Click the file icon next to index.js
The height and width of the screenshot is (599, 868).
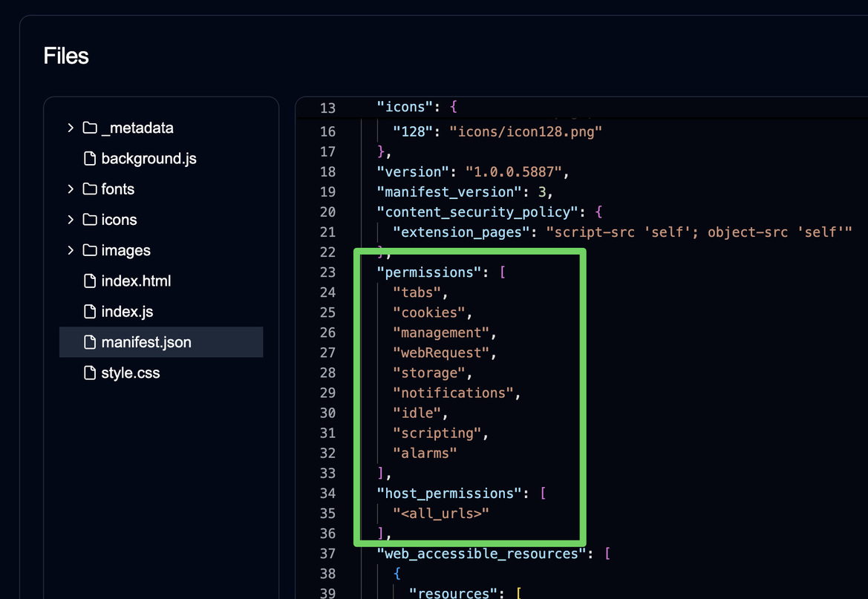pos(90,312)
